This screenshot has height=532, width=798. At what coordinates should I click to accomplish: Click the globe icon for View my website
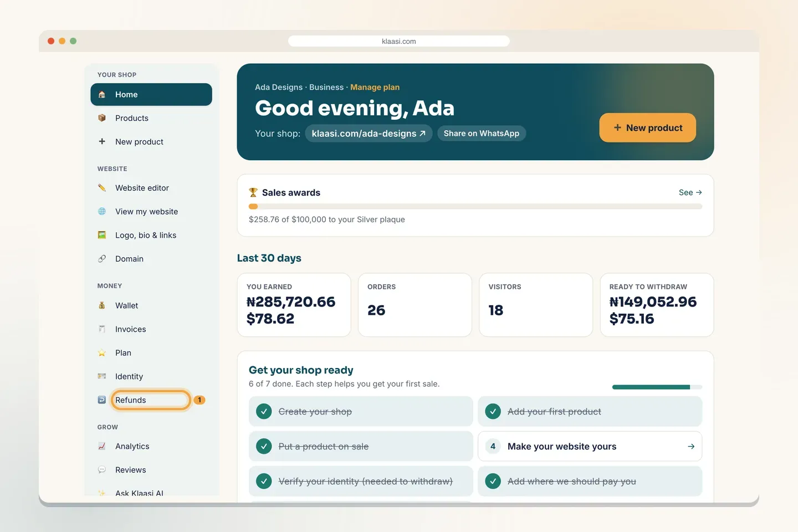[102, 211]
